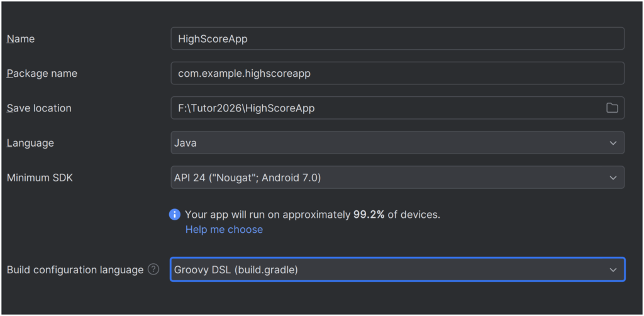
Task: Click the Build configuration language chevron arrow
Action: (613, 270)
